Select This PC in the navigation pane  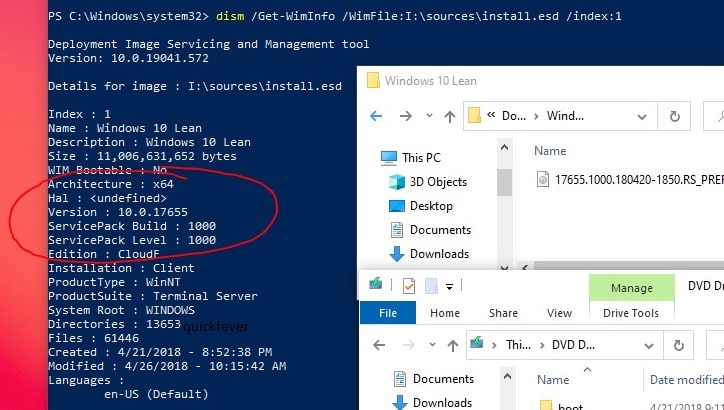tap(410, 157)
